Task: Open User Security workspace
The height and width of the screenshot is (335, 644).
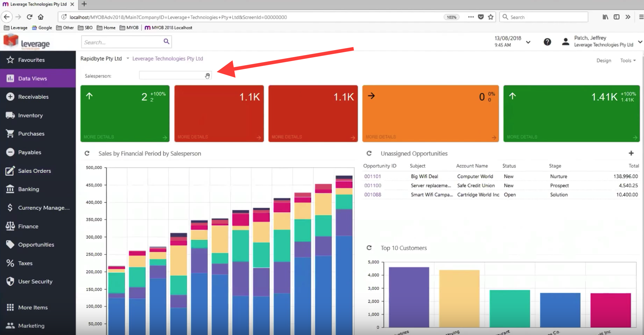Action: click(35, 281)
